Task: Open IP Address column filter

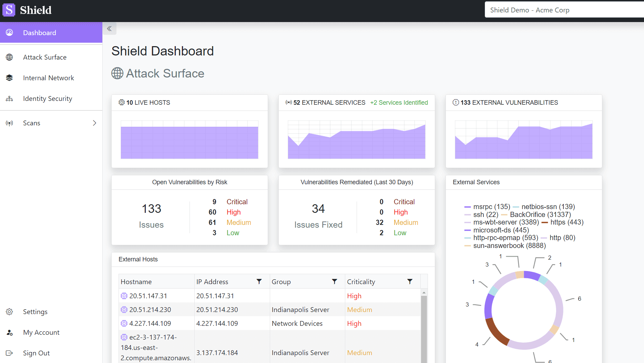Action: pyautogui.click(x=259, y=282)
